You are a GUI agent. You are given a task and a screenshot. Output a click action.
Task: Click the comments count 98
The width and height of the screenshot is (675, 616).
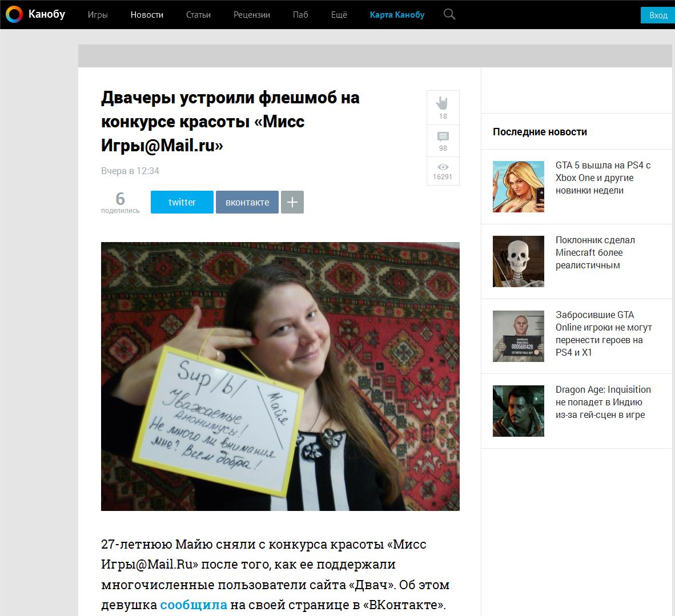(x=443, y=148)
